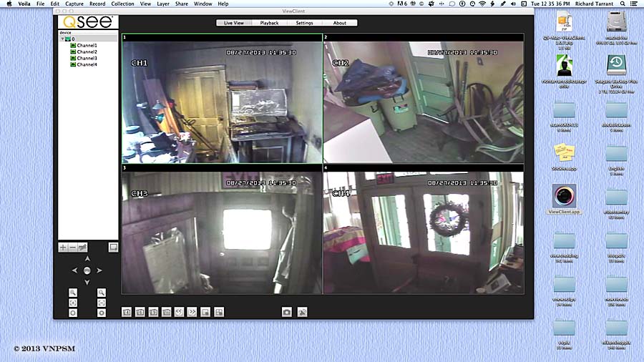Switch to 16-camera split view layout
Screen dimensions: 644x362
pyautogui.click(x=166, y=313)
